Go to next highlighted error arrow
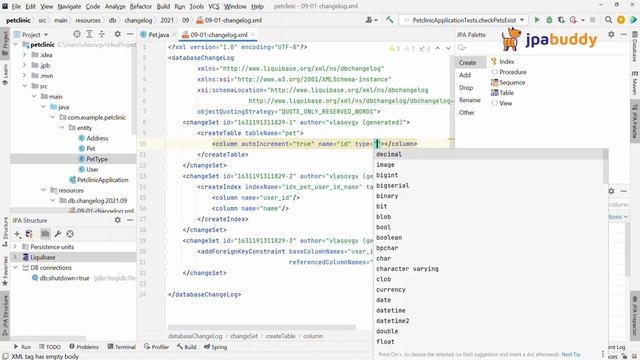The image size is (640, 360). (448, 49)
